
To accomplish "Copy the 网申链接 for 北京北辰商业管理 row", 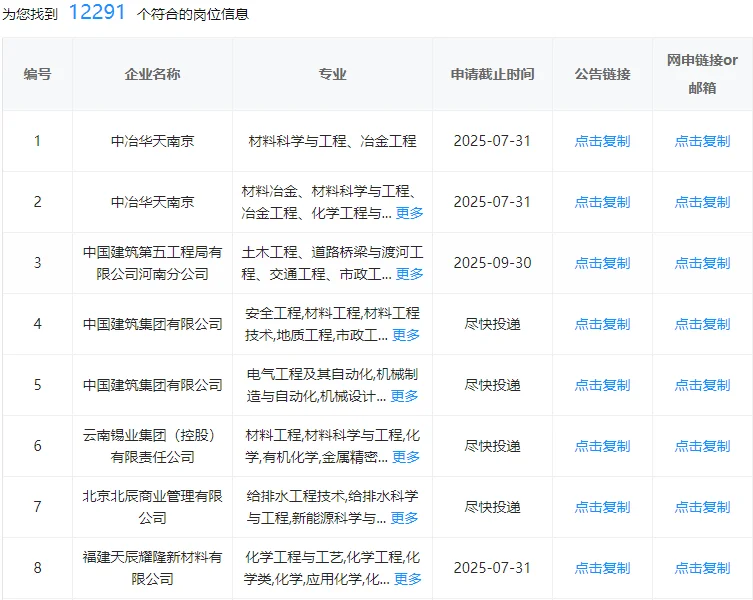I will [702, 507].
